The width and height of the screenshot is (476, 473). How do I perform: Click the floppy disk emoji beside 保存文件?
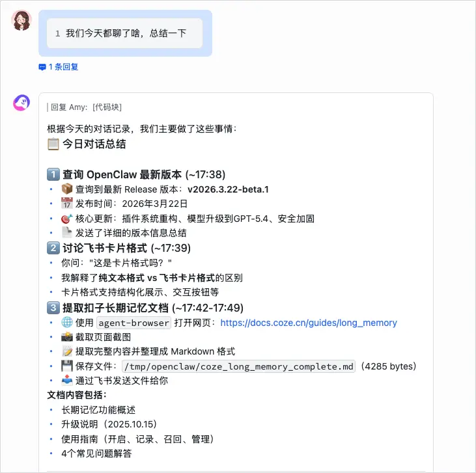tap(67, 366)
